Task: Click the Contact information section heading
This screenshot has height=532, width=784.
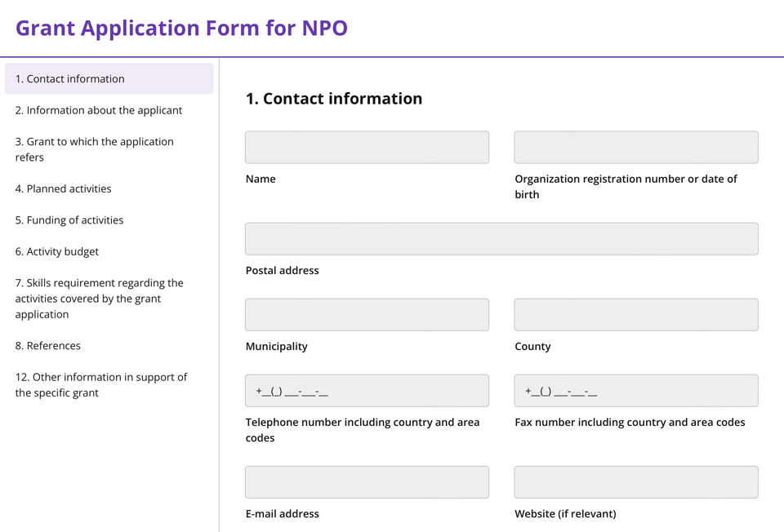Action: (x=334, y=99)
